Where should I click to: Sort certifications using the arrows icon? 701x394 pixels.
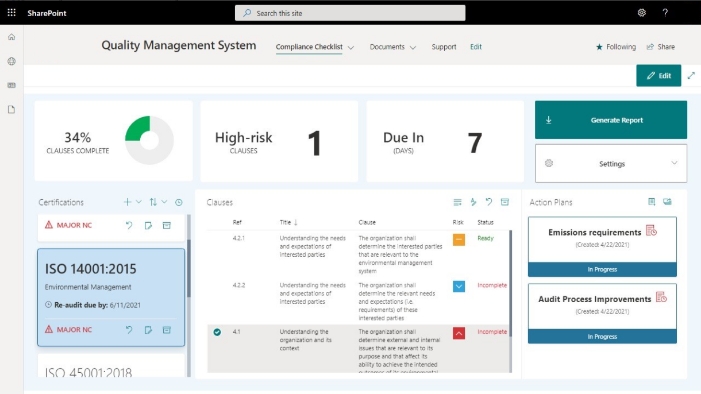coord(153,202)
